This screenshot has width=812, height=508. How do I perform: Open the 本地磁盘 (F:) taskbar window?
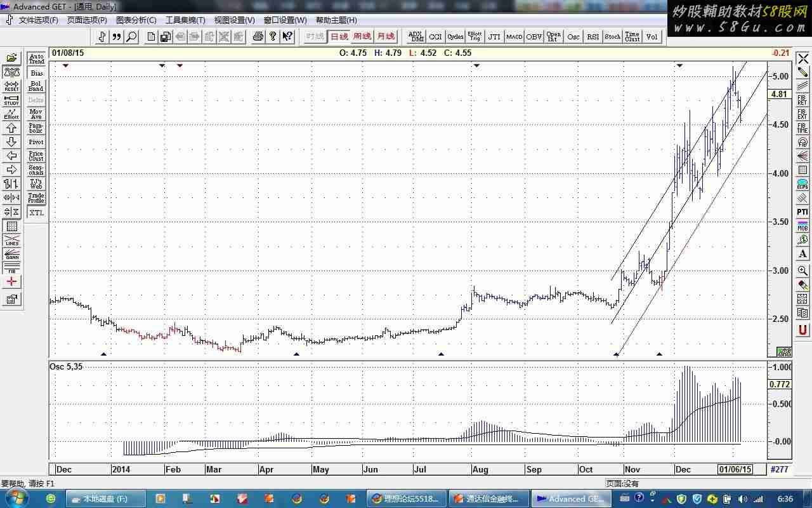(x=105, y=498)
